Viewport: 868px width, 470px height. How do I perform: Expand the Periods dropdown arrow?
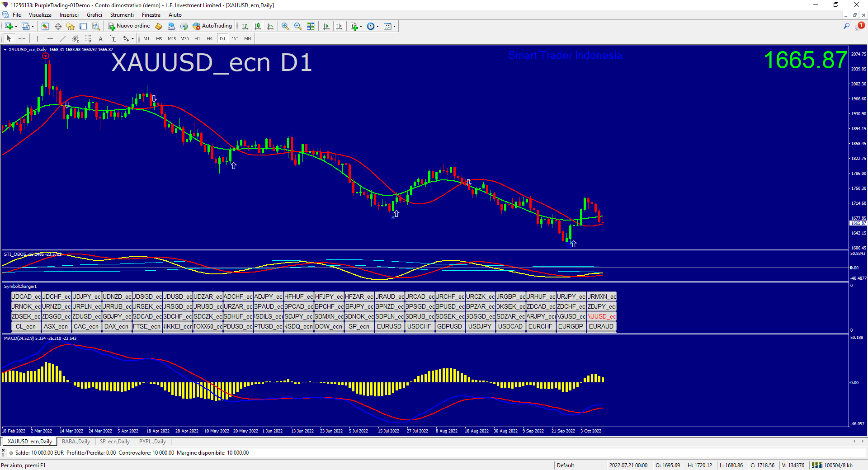click(377, 26)
